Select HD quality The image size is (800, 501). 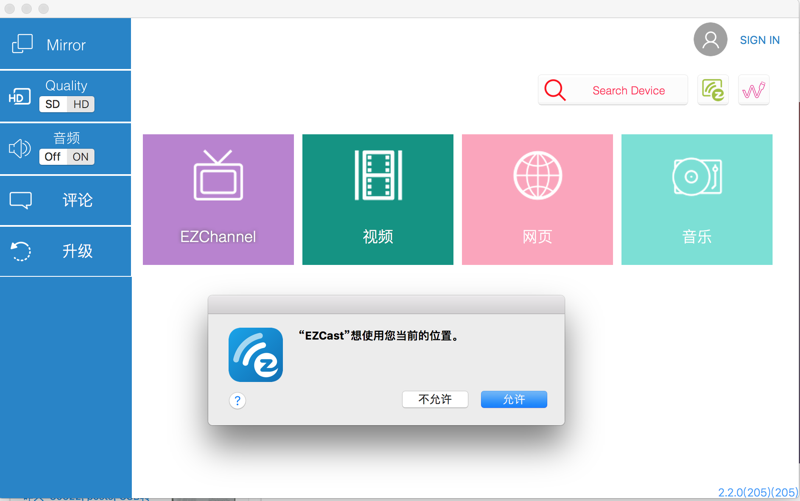pyautogui.click(x=81, y=104)
